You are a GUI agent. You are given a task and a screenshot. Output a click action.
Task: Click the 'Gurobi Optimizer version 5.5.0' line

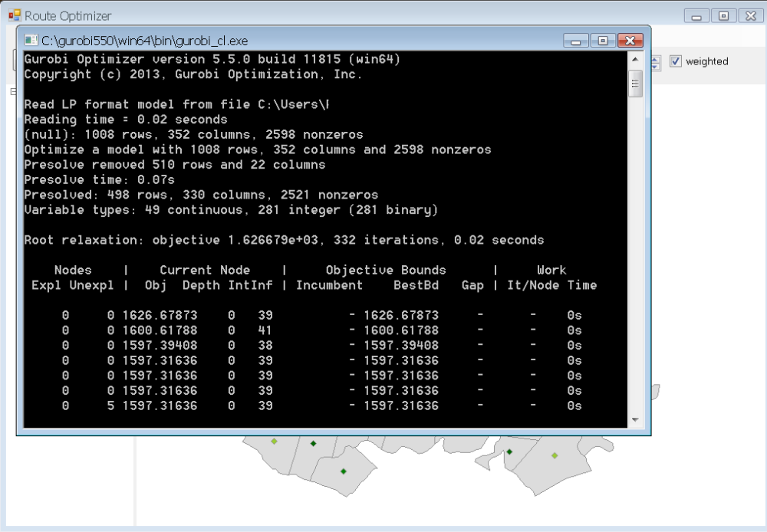[x=212, y=59]
